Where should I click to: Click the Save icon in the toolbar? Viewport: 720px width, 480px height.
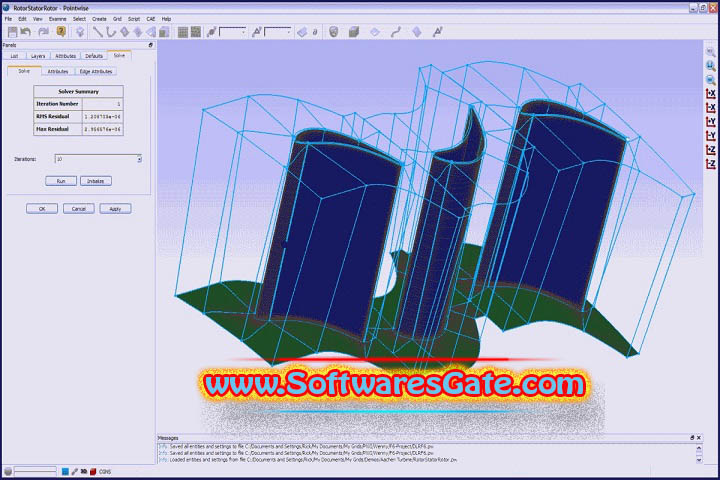[x=12, y=32]
